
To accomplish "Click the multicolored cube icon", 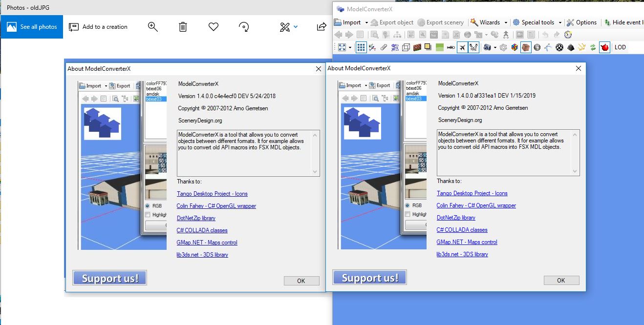I will click(x=515, y=47).
